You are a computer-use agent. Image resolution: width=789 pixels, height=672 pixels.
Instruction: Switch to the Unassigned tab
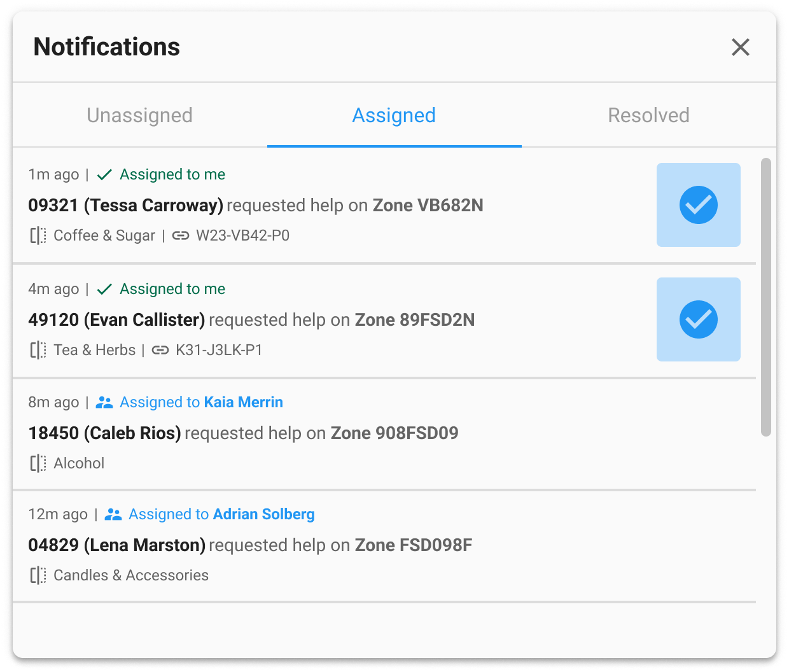pyautogui.click(x=139, y=115)
